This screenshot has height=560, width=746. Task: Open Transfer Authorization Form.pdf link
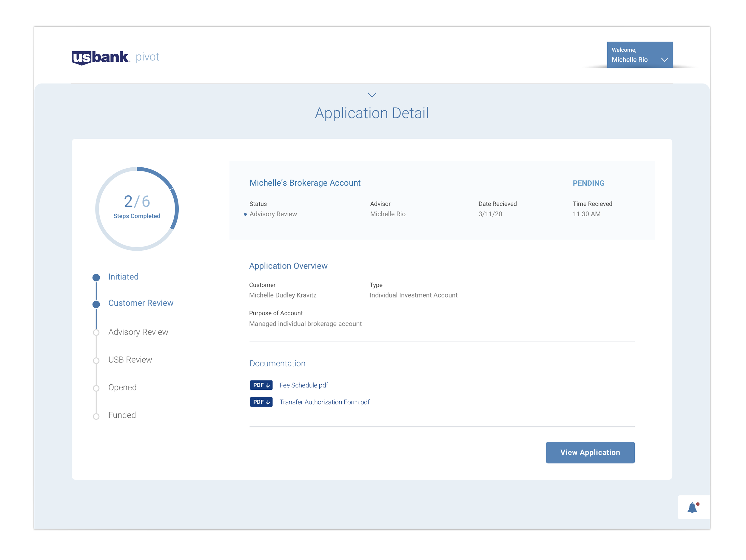[x=324, y=402]
